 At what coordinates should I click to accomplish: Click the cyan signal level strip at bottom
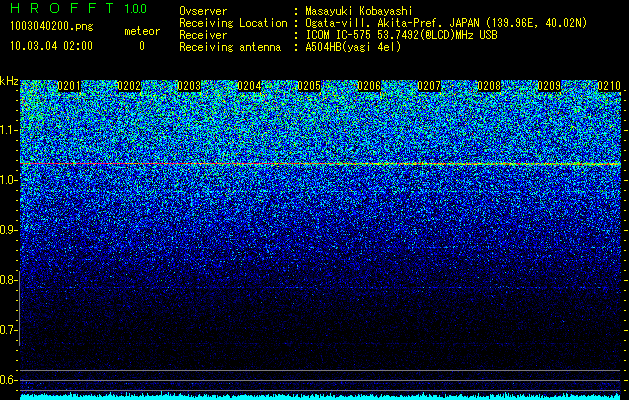click(320, 396)
